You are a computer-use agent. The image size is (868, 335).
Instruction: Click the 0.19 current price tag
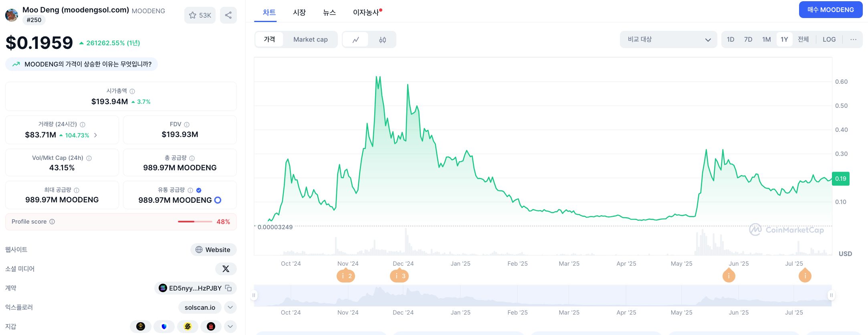click(x=841, y=179)
